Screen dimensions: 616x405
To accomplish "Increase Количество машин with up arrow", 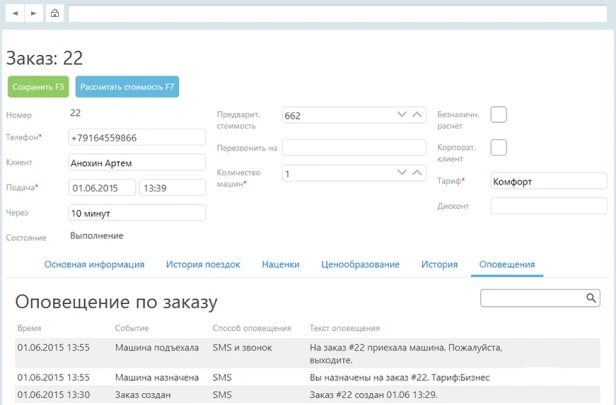I will point(416,173).
